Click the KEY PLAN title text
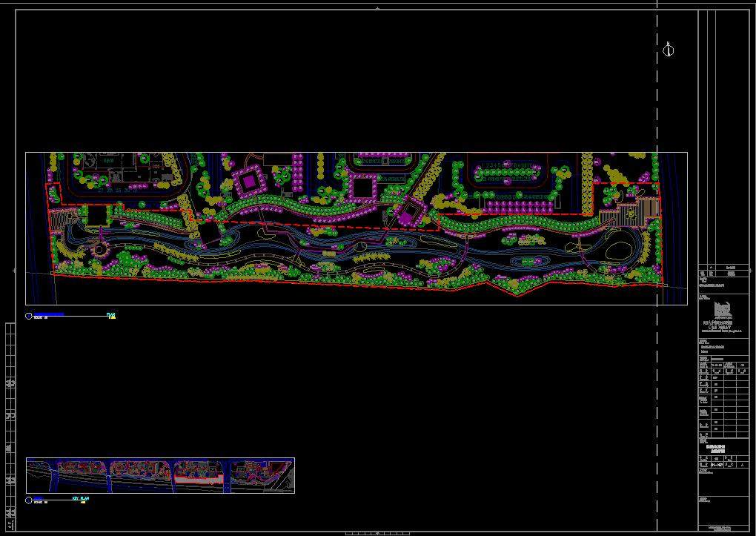 point(81,499)
